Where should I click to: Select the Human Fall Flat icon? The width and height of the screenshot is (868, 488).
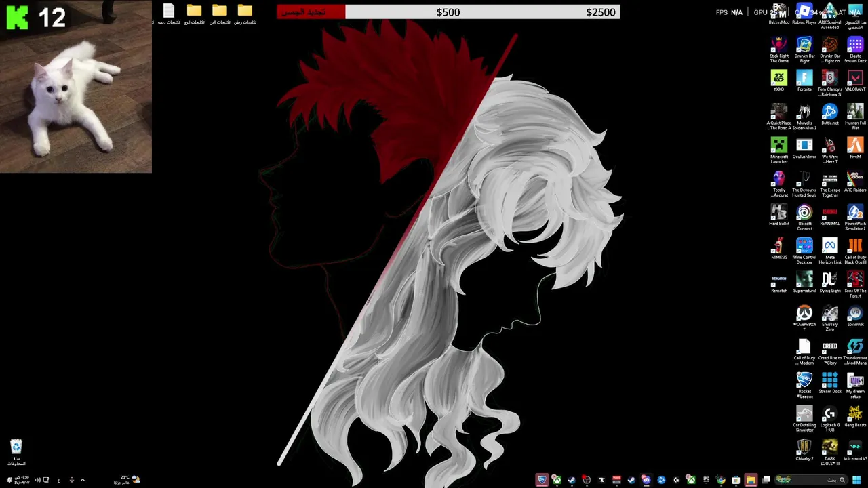tap(855, 117)
